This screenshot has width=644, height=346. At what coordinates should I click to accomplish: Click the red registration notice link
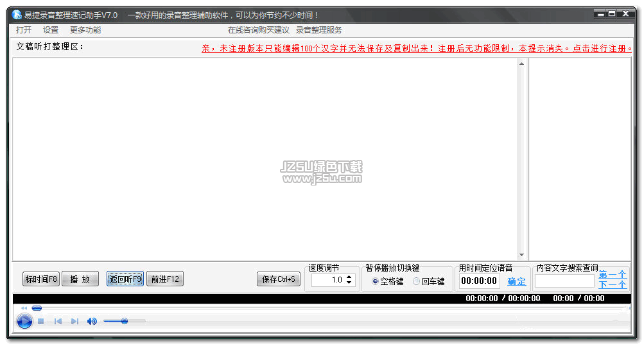point(417,48)
